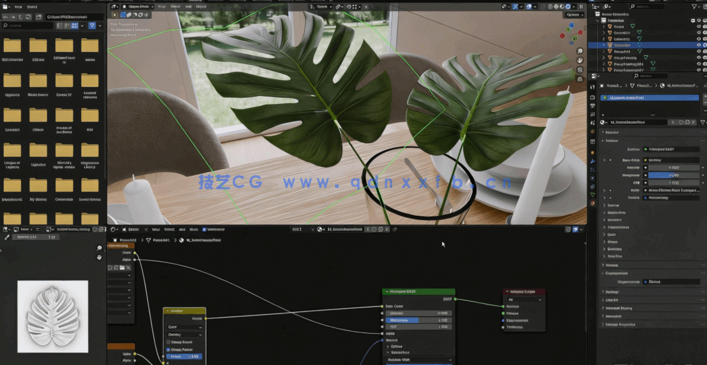Switch file browser to thumbnail display mode
This screenshot has width=707, height=365.
pyautogui.click(x=74, y=26)
